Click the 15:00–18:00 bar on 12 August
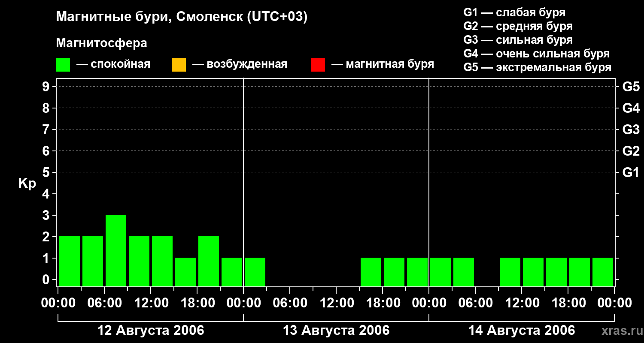The height and width of the screenshot is (343, 644). 185,272
